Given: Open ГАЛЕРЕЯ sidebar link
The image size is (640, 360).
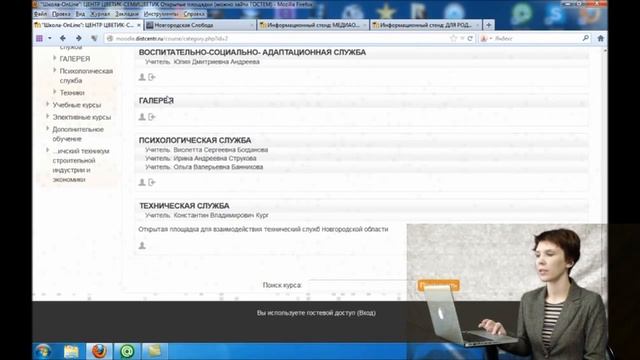Looking at the screenshot, I should [75, 59].
